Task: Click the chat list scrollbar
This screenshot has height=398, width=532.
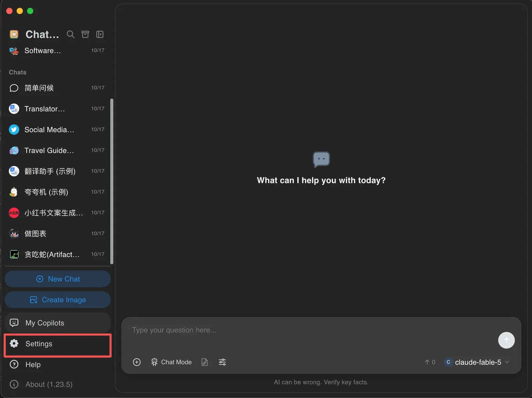Action: 112,181
